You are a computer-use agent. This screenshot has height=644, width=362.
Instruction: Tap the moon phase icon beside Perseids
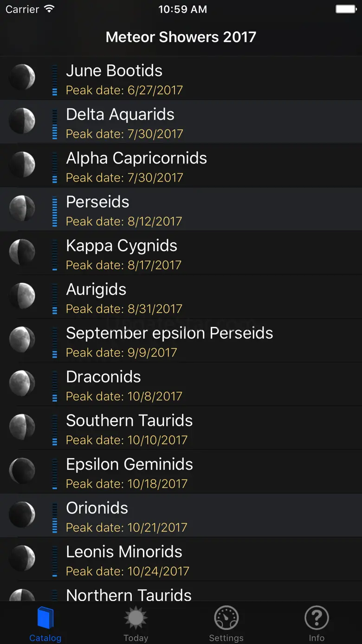22,208
